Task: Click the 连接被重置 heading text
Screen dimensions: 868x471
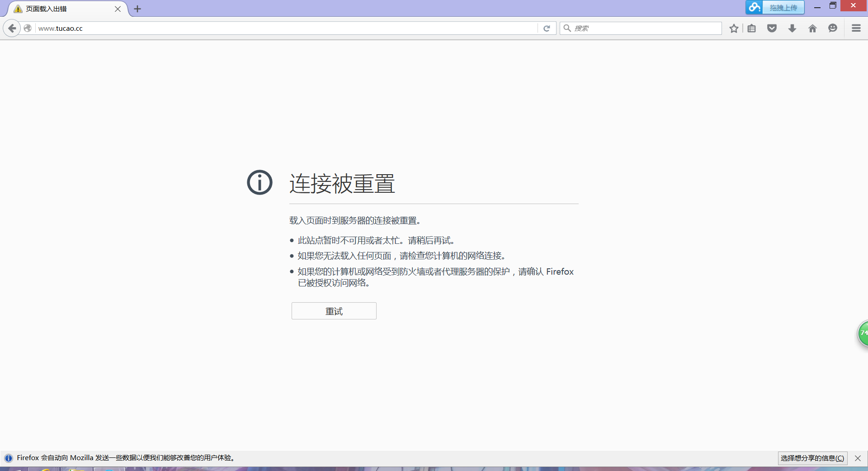Action: [342, 183]
